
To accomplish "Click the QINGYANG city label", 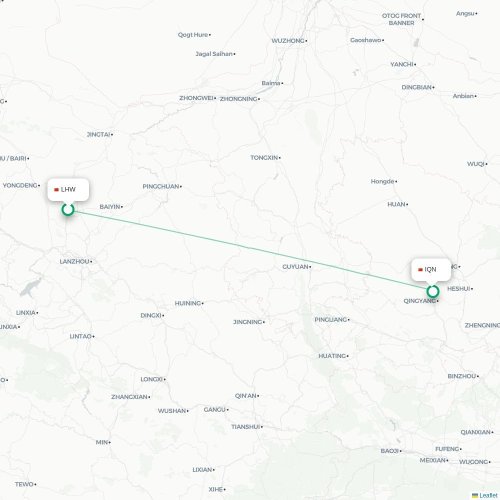I will 419,301.
